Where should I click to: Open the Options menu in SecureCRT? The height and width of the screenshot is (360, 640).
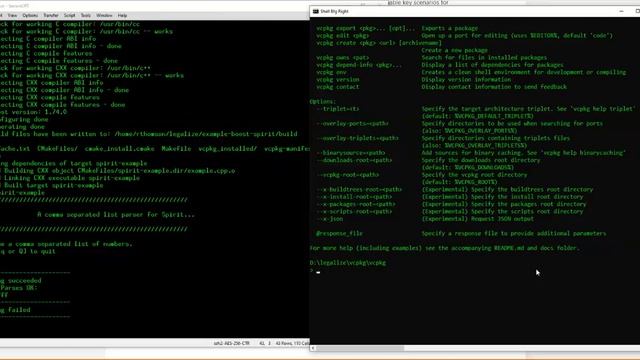pos(30,16)
